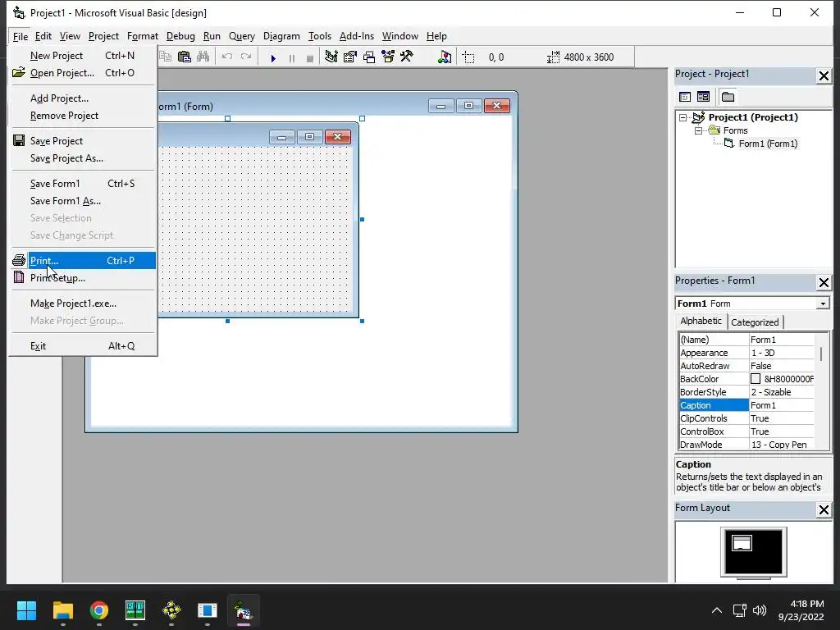The image size is (840, 630).
Task: Switch to the Alphabetic properties tab
Action: pos(701,321)
